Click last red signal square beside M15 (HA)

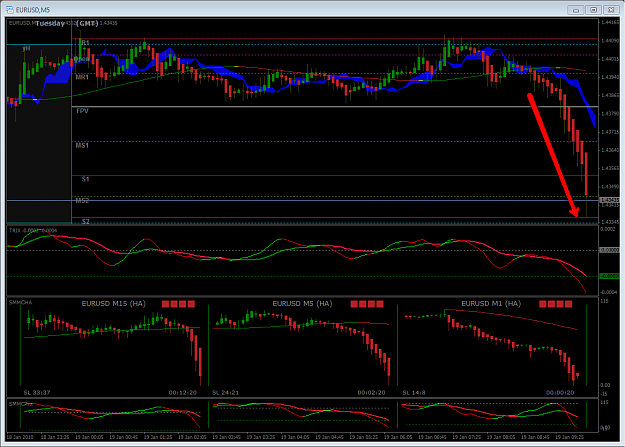tap(191, 304)
